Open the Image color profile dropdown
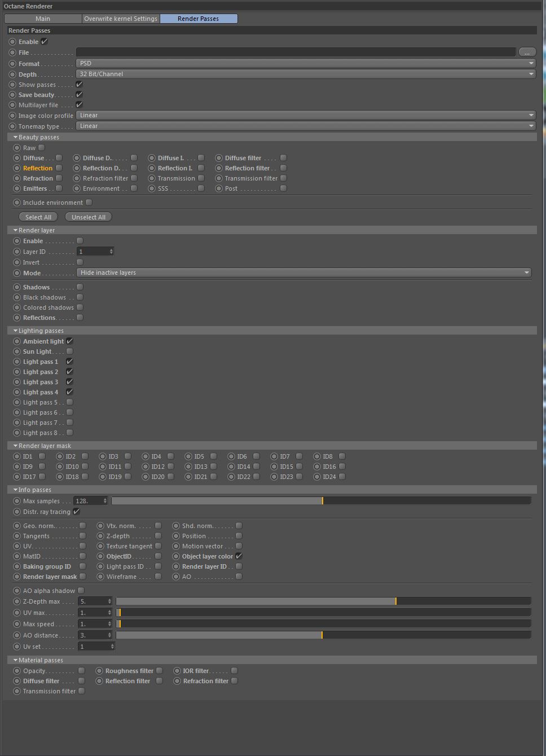Screen dimensions: 546x756 [306, 115]
